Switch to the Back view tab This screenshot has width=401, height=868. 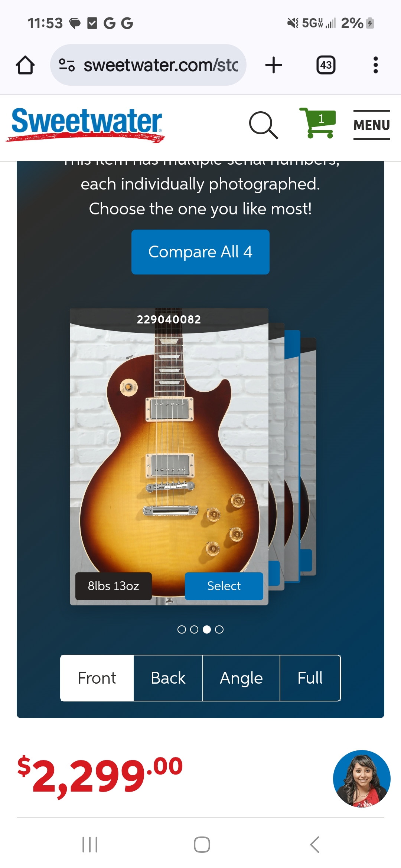coord(168,678)
